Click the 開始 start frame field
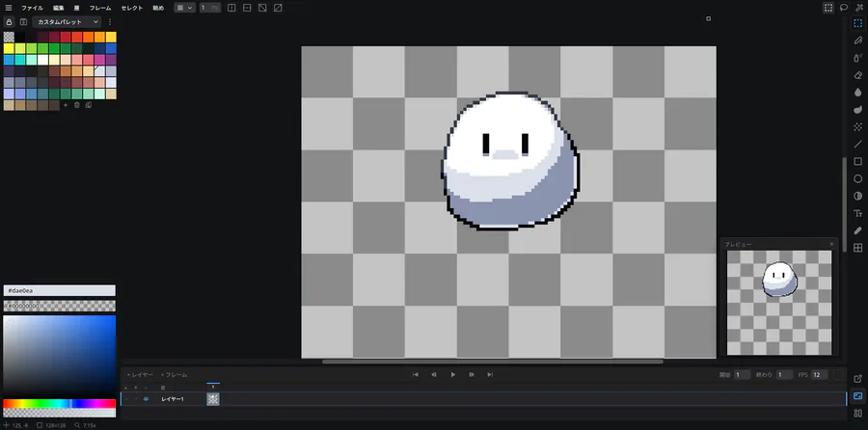The height and width of the screenshot is (430, 868). (x=743, y=375)
